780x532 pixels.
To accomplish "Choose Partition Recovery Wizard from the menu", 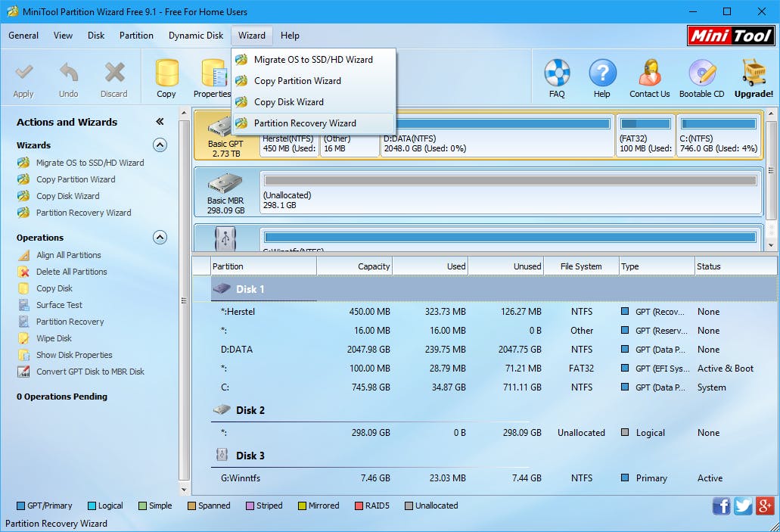I will pos(305,123).
